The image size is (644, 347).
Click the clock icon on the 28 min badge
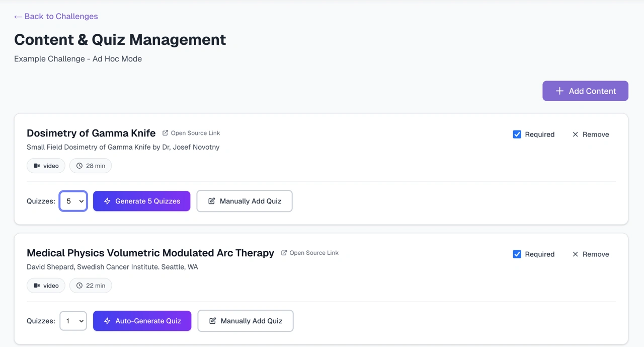point(79,166)
